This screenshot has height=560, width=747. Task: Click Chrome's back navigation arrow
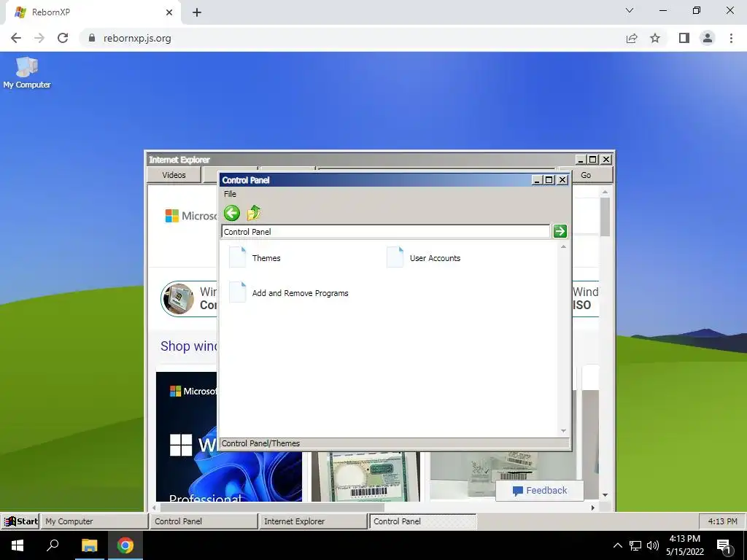tap(16, 38)
